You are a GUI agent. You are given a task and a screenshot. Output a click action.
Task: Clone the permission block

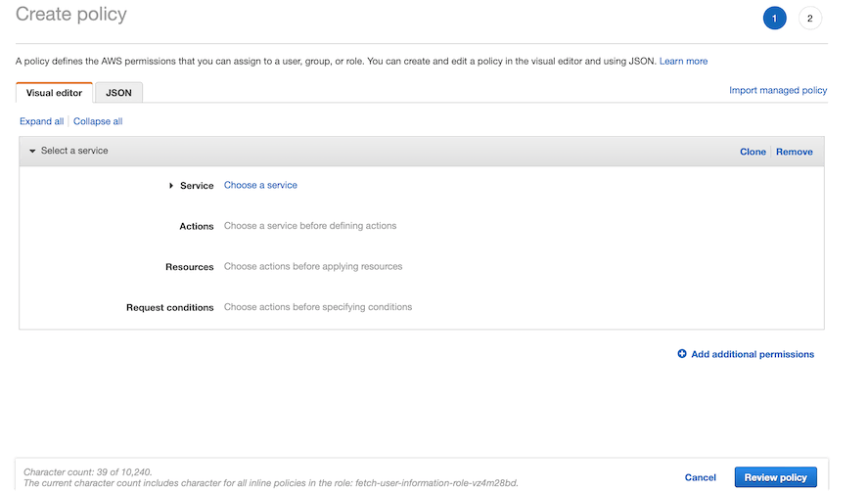tap(753, 152)
